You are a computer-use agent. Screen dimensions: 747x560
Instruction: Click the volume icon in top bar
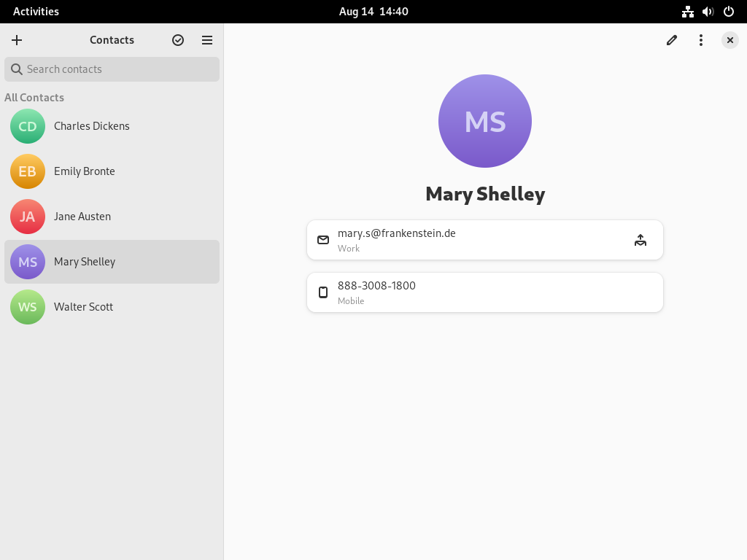click(x=708, y=12)
